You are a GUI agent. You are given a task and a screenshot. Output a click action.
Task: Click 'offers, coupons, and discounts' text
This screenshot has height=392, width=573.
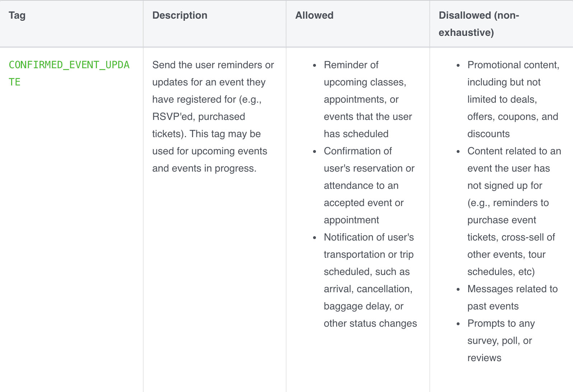[513, 125]
